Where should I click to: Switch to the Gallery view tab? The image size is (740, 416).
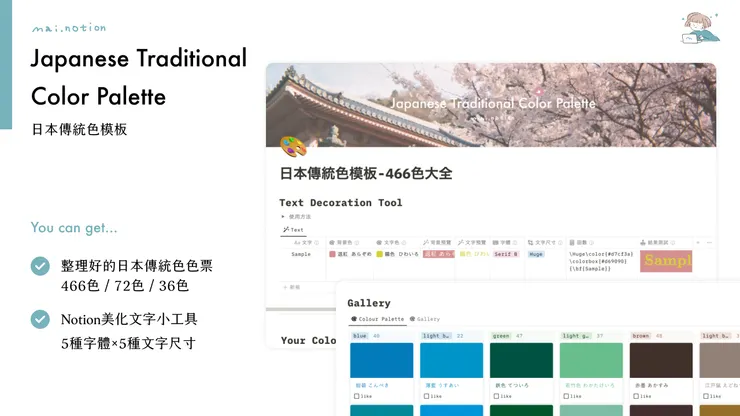pyautogui.click(x=425, y=319)
